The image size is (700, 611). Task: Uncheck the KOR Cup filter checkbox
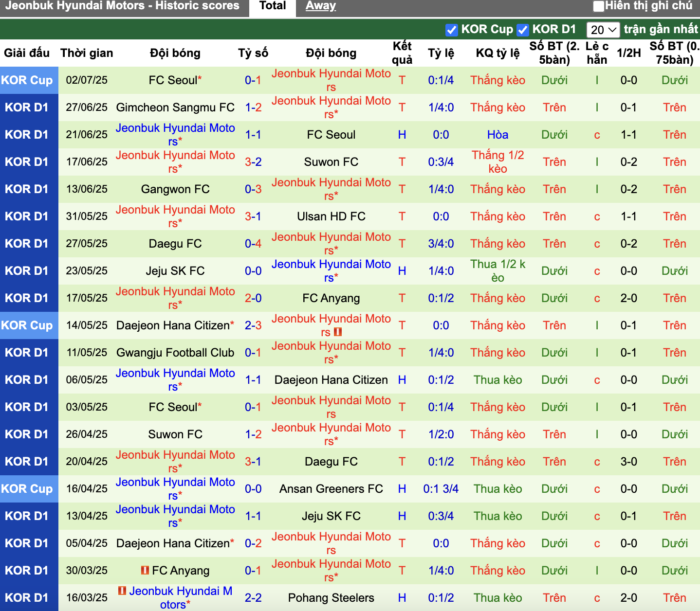[x=452, y=30]
